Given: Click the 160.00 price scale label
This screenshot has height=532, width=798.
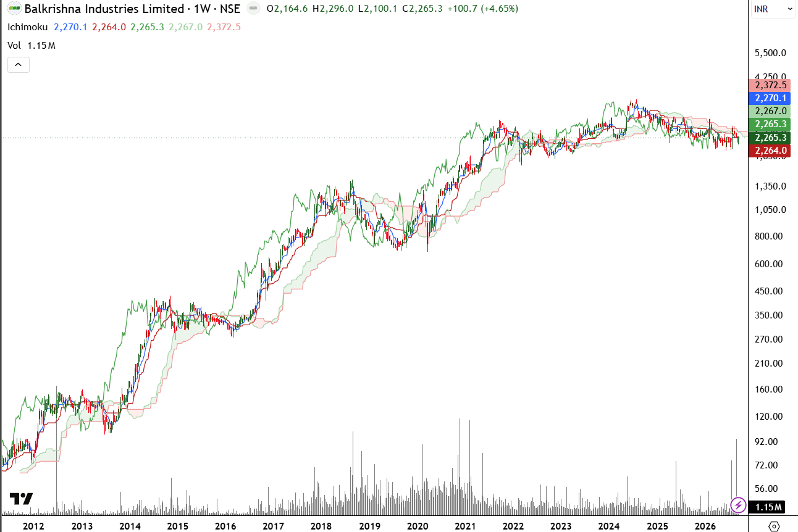Looking at the screenshot, I should (768, 389).
